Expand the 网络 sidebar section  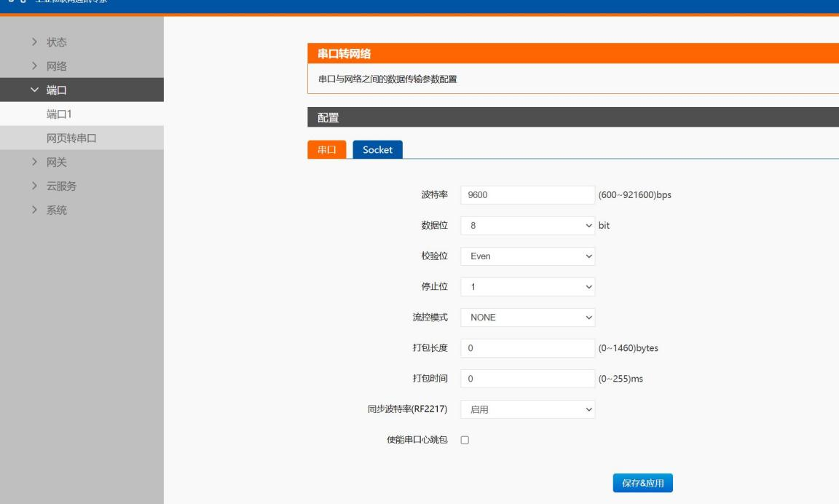56,66
